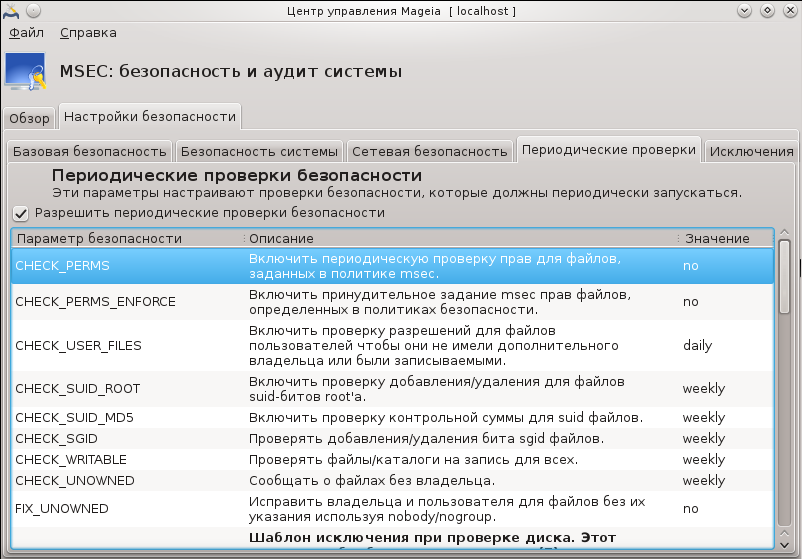Select the CHECK_SUID_ROOT parameter
The height and width of the screenshot is (559, 802).
click(78, 389)
